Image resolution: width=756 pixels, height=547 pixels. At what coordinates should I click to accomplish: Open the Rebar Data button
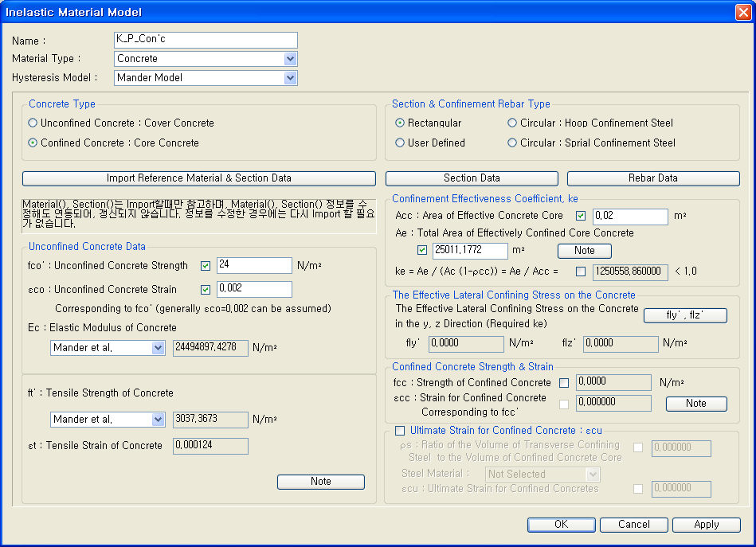pyautogui.click(x=652, y=178)
